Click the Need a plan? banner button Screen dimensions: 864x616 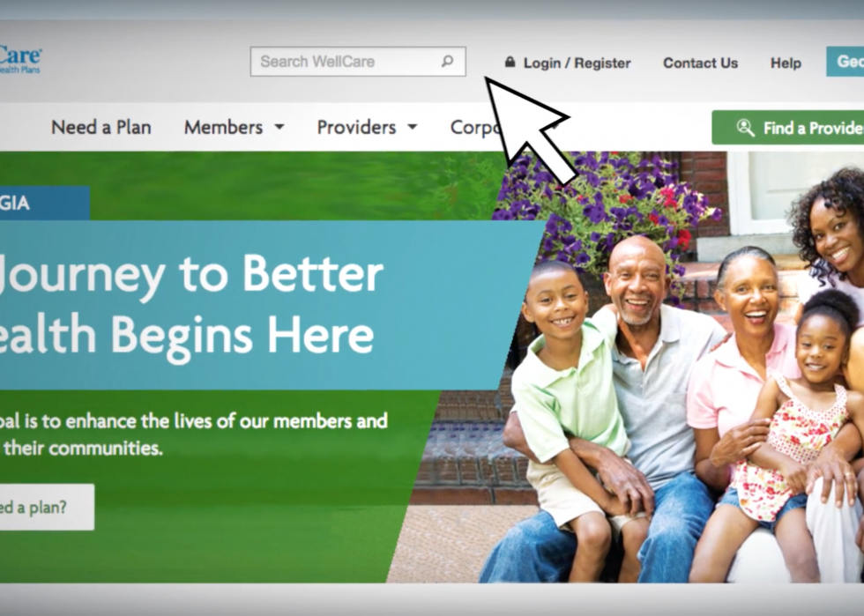[x=47, y=507]
